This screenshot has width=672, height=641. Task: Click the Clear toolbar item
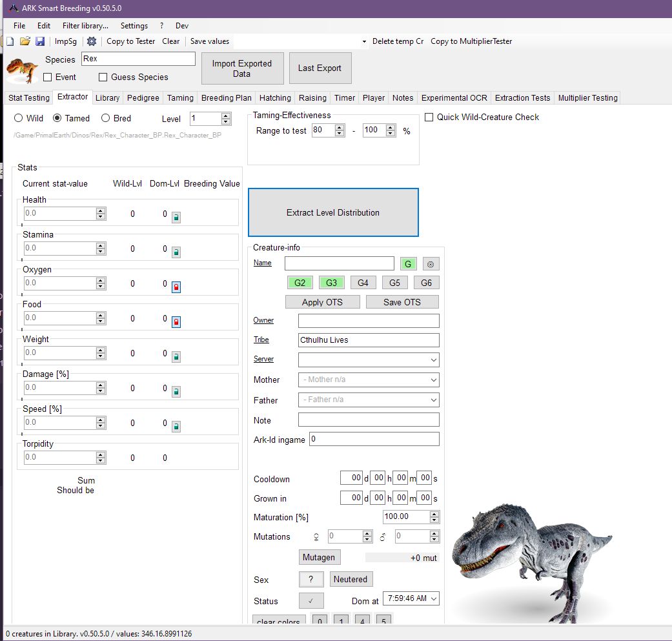[170, 41]
